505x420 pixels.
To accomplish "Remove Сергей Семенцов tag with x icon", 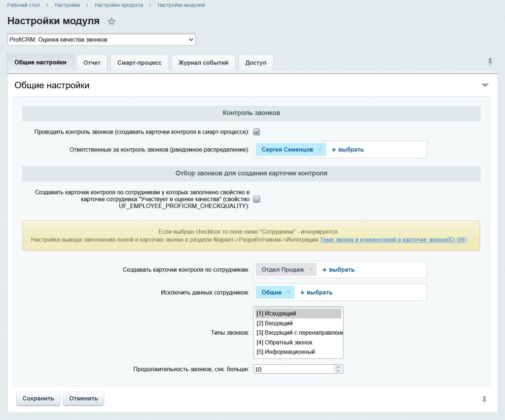I will tap(320, 149).
